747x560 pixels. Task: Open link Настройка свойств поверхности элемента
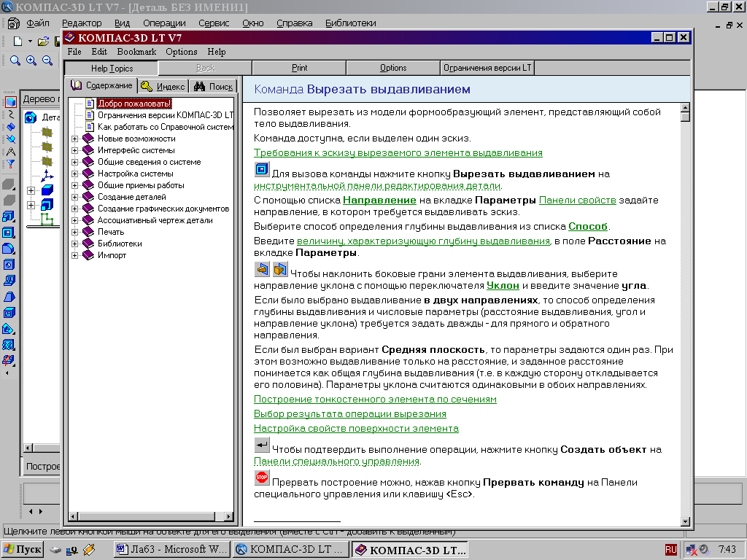tap(356, 429)
